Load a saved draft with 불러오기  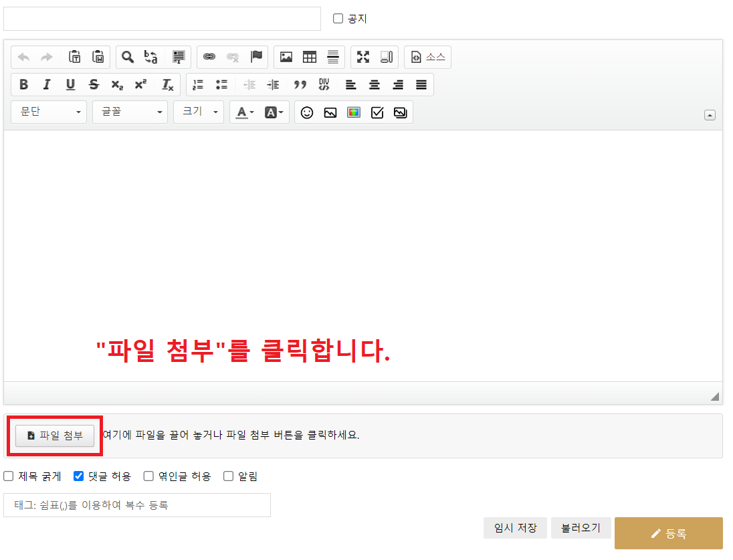coord(581,528)
